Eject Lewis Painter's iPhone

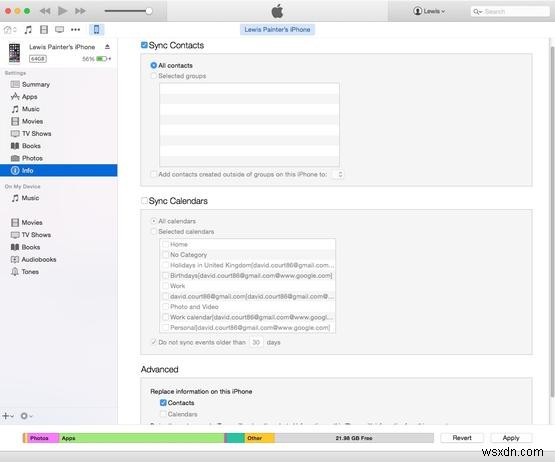107,47
